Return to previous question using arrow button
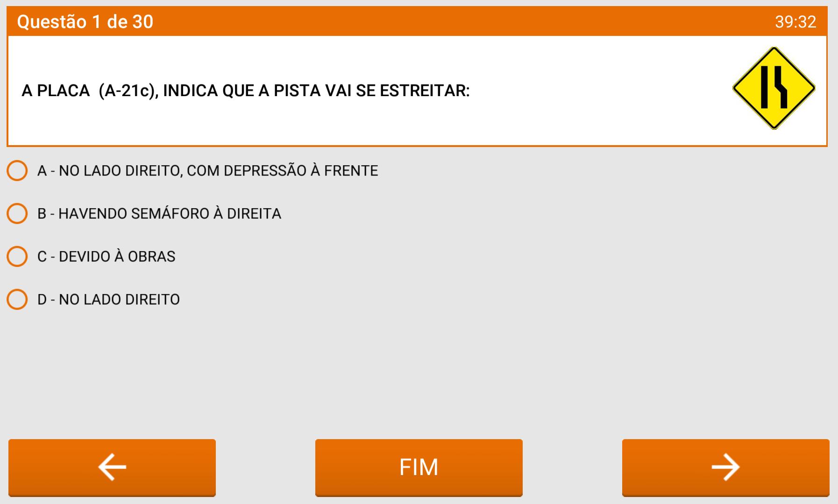 point(111,466)
